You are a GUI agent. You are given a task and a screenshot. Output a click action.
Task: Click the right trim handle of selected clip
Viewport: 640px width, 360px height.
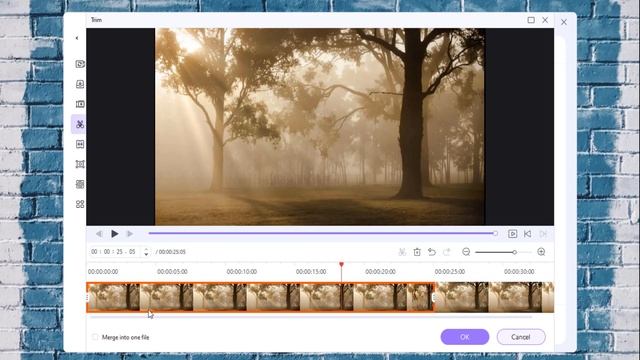pyautogui.click(x=433, y=297)
